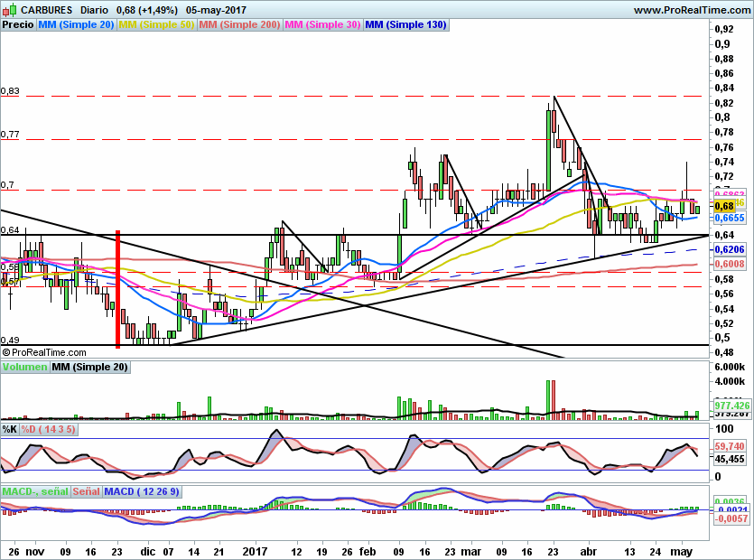Select the %K stochastic label
Viewport: 754px width, 560px height.
click(x=10, y=429)
